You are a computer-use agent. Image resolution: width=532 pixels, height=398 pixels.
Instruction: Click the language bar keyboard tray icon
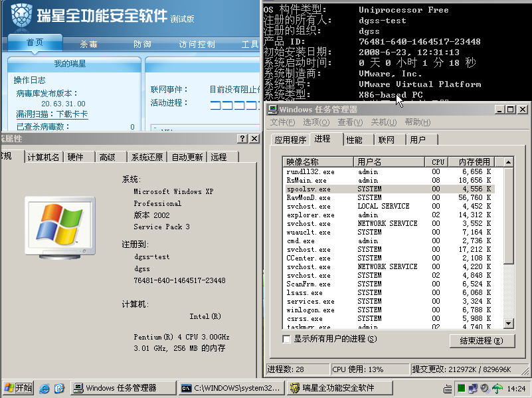coord(448,389)
